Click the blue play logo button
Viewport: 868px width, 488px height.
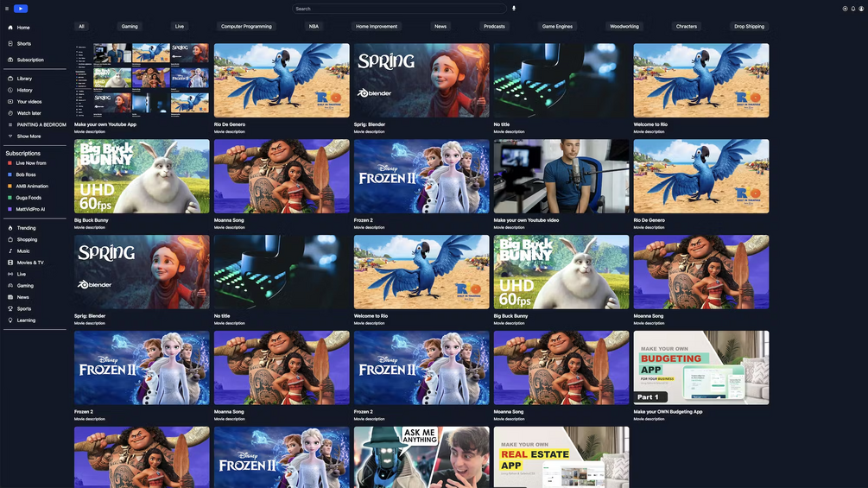click(21, 9)
